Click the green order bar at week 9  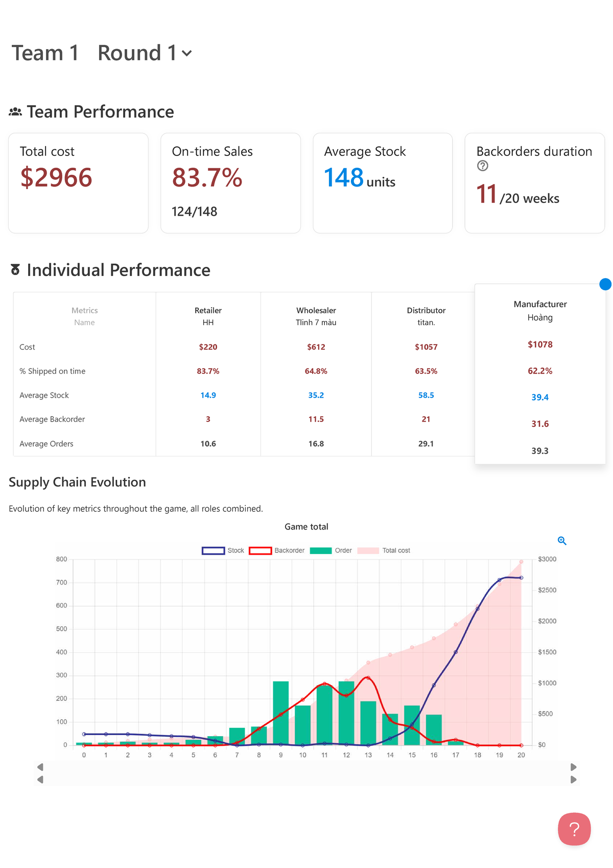tap(281, 713)
